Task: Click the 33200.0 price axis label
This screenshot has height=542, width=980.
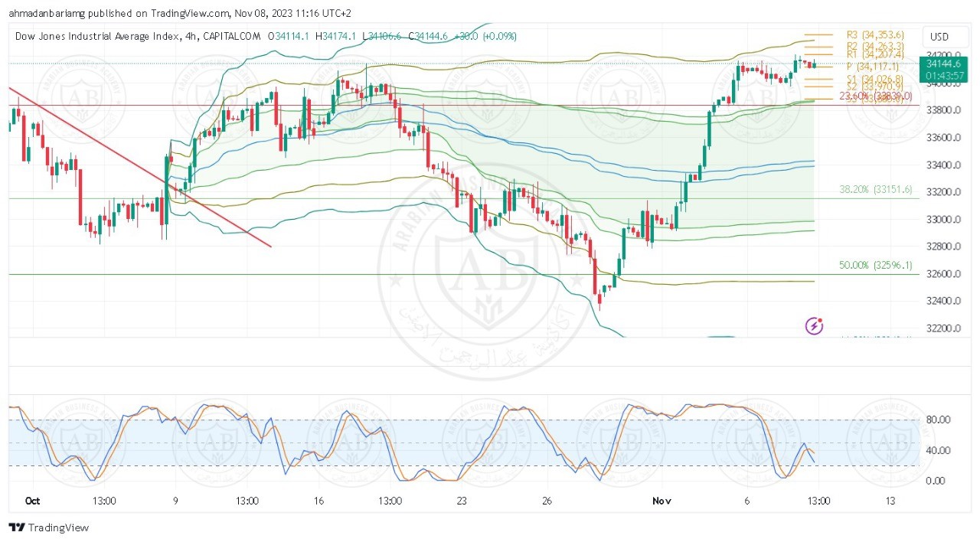Action: pyautogui.click(x=943, y=192)
